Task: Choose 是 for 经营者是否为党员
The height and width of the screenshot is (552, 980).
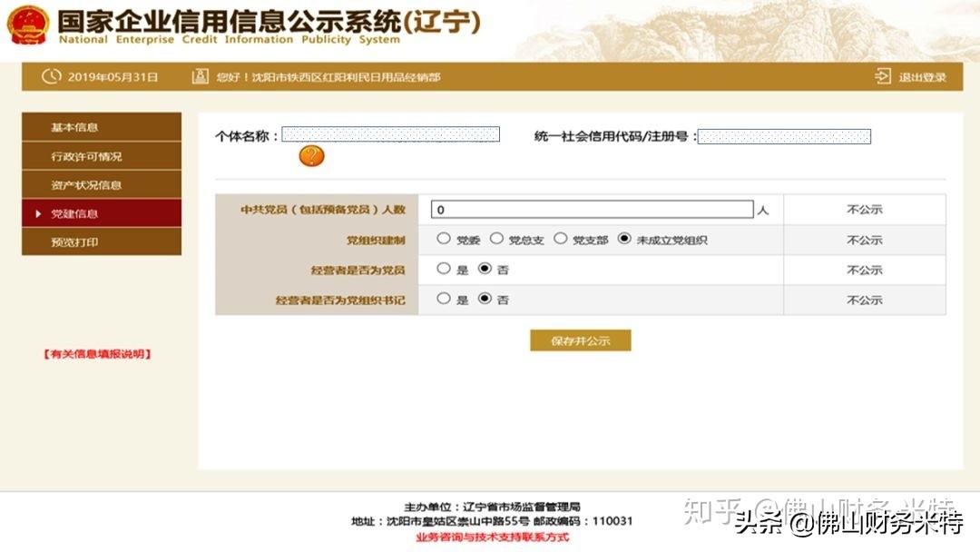Action: (445, 269)
